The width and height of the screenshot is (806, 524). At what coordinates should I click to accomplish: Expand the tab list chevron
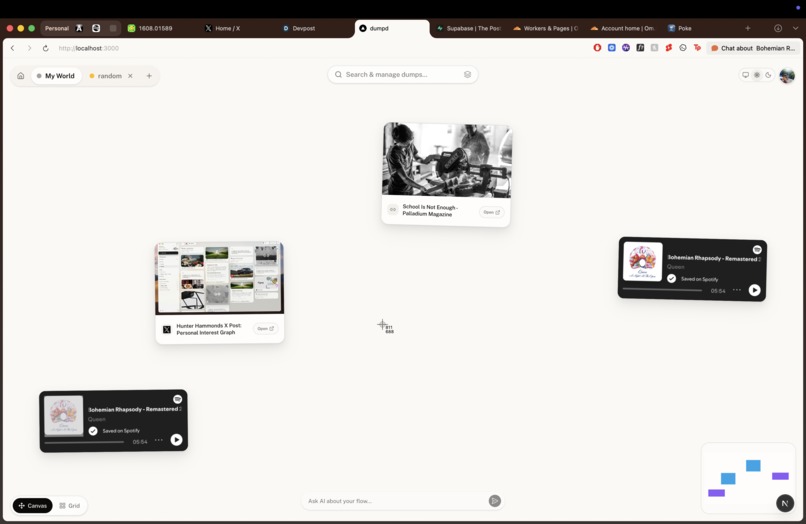795,28
